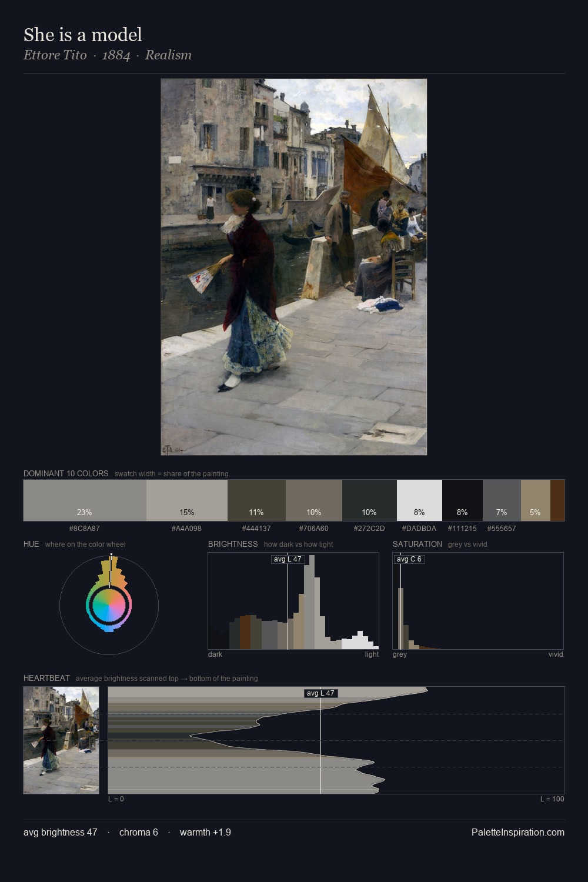Click the main painting image

(x=294, y=267)
